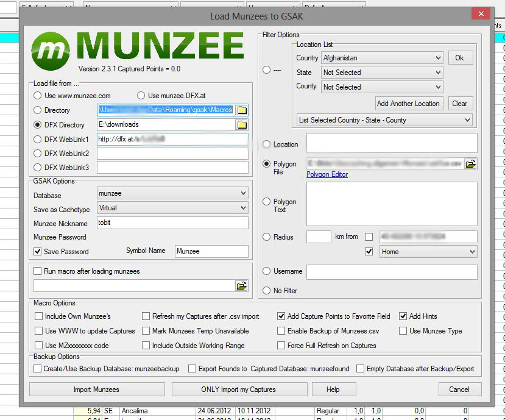This screenshot has height=420, width=505.
Task: Toggle the Home location checkbox
Action: (x=369, y=251)
